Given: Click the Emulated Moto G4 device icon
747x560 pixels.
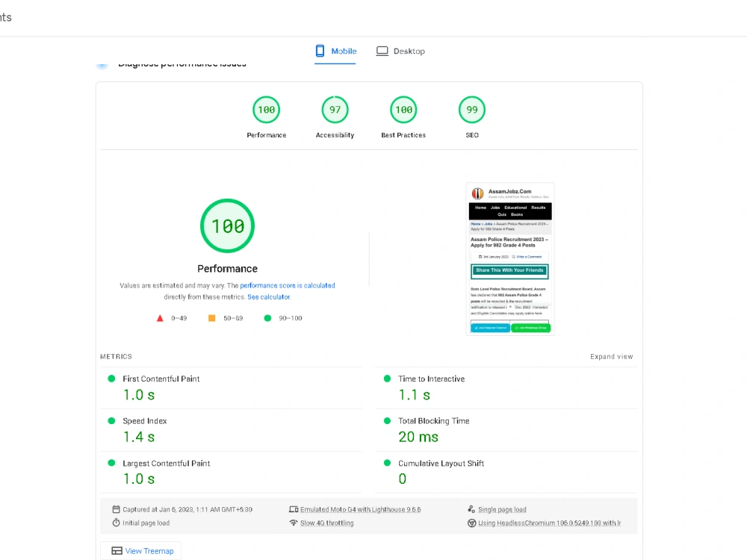Looking at the screenshot, I should point(294,509).
